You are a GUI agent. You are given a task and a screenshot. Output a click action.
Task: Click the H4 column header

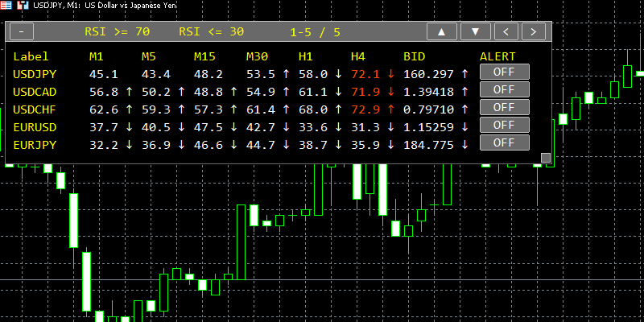358,56
